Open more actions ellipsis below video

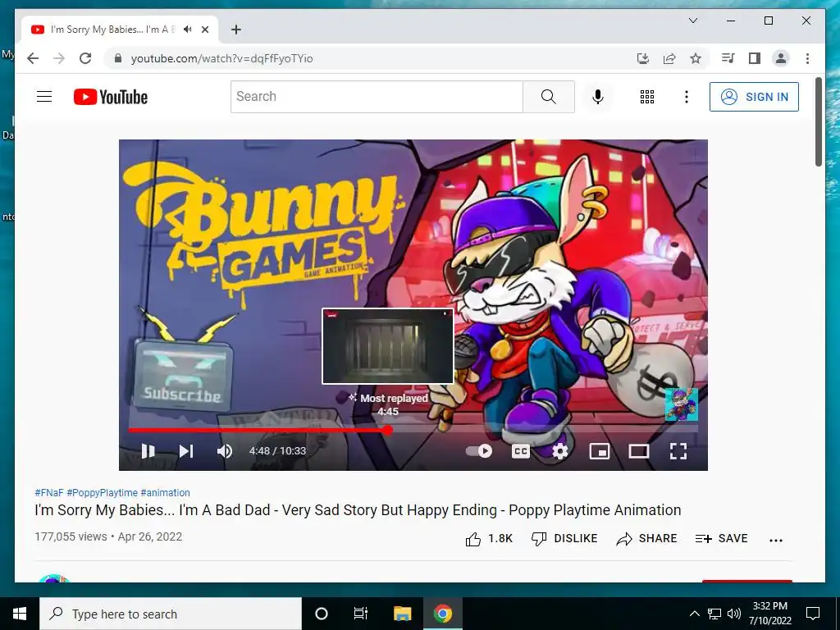tap(776, 540)
